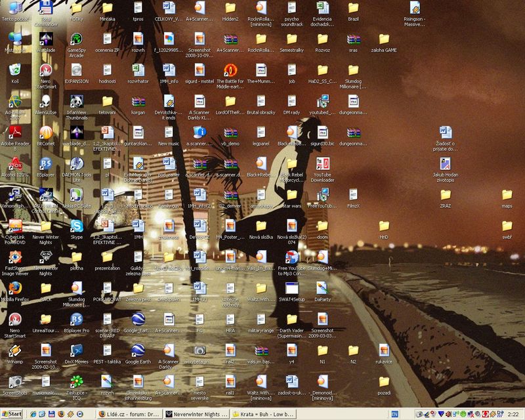Click the DivX Movies shortcut icon
525x420 pixels.
[x=77, y=350]
